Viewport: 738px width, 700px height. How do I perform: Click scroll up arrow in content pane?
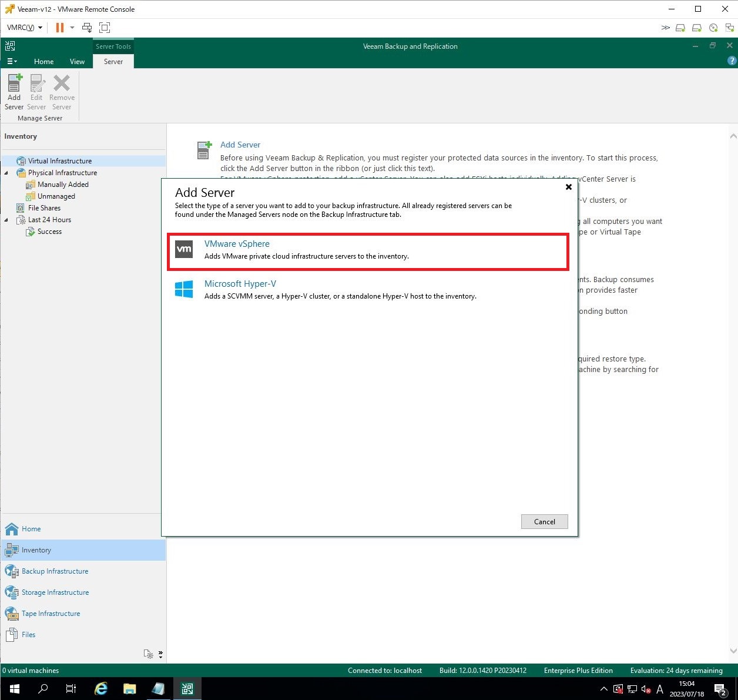tap(733, 136)
